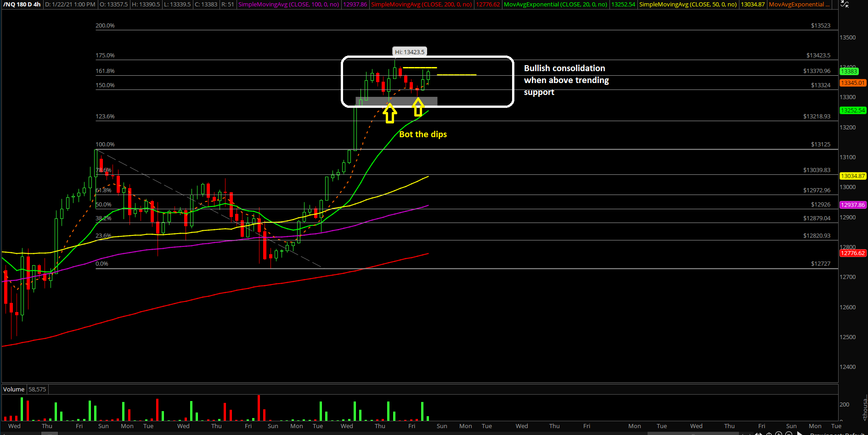Click the zoom out minus icon on bottom toolbar
Image resolution: width=868 pixels, height=435 pixels.
(789, 433)
